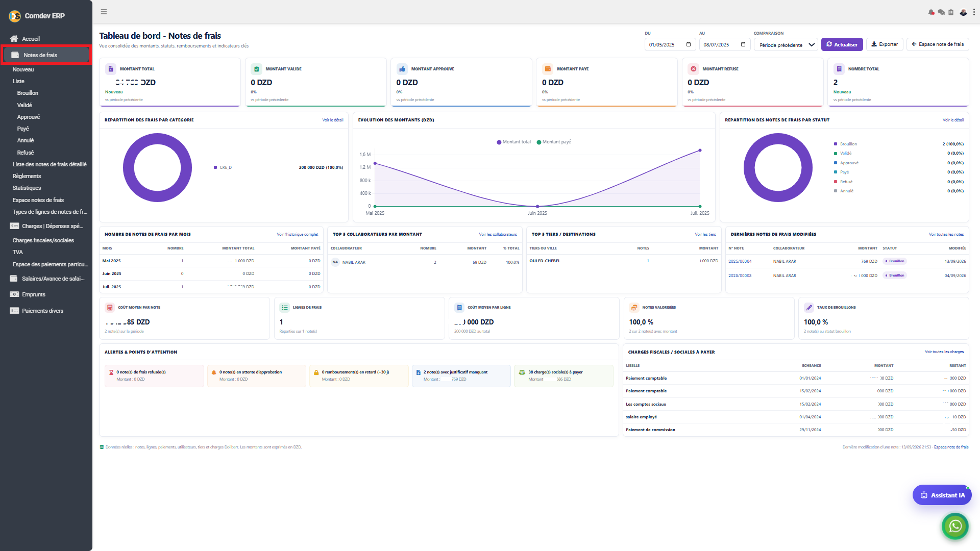Click the Actualiser button
Image resolution: width=980 pixels, height=551 pixels.
click(x=842, y=44)
